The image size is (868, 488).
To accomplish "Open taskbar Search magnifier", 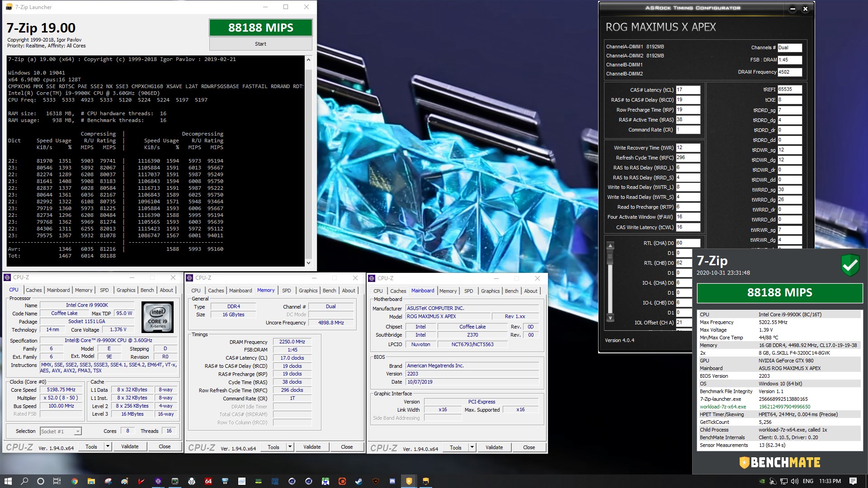I will coord(24,481).
